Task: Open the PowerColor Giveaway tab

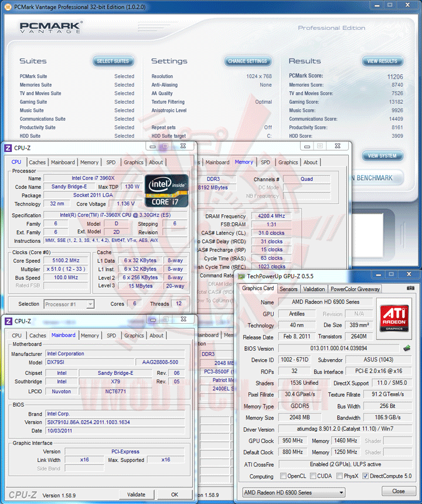Action: tap(355, 289)
